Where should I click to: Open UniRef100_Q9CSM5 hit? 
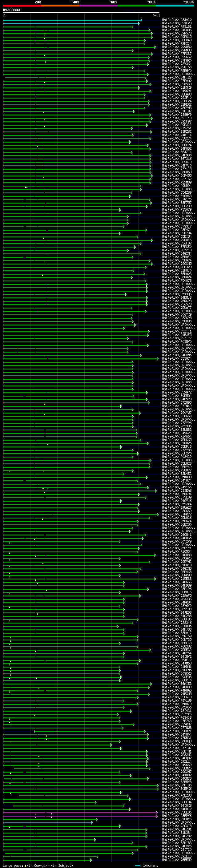point(177,264)
